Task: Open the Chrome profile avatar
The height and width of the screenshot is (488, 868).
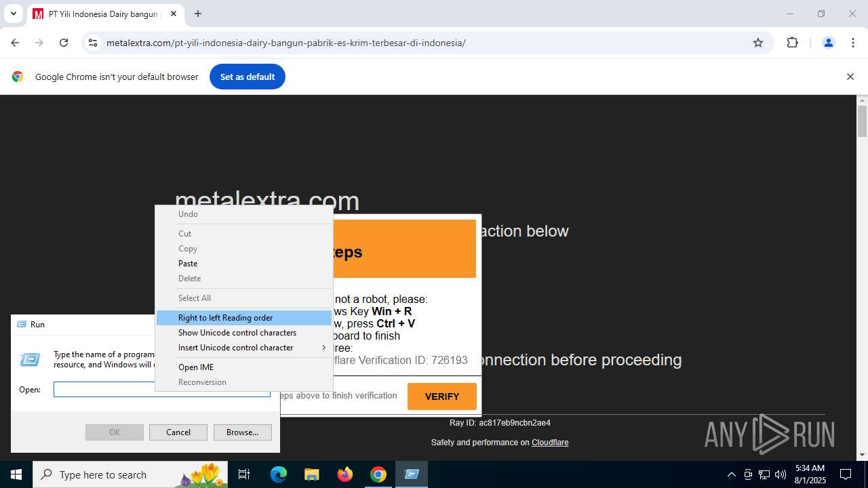Action: click(828, 43)
